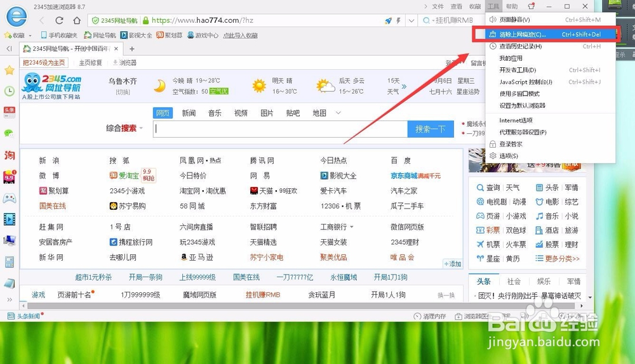The image size is (635, 364).
Task: Open the sidebar history clock icon
Action: coord(10,91)
